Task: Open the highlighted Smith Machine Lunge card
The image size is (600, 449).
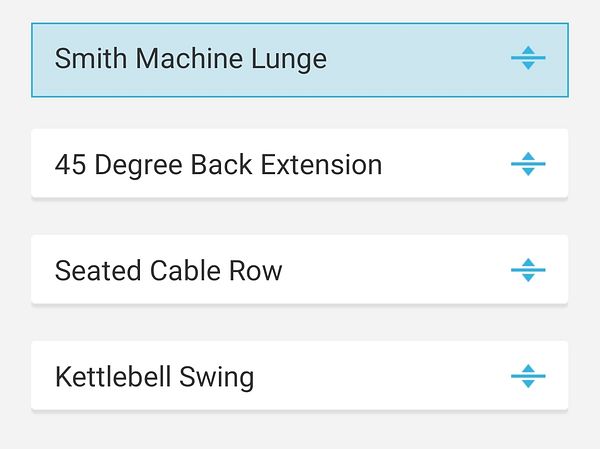Action: tap(300, 59)
